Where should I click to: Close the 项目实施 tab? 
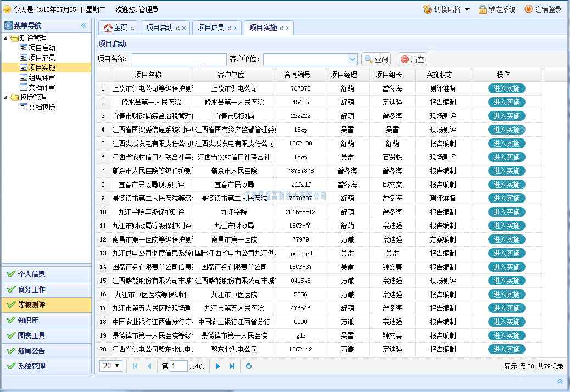tap(288, 28)
